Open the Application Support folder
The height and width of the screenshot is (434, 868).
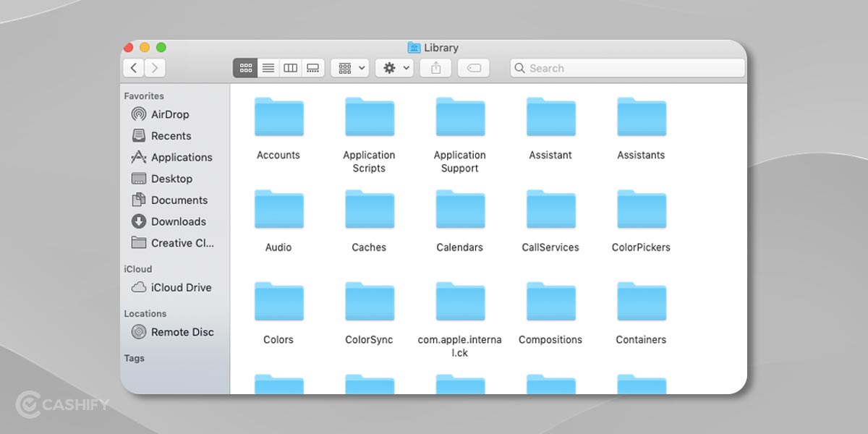[459, 117]
